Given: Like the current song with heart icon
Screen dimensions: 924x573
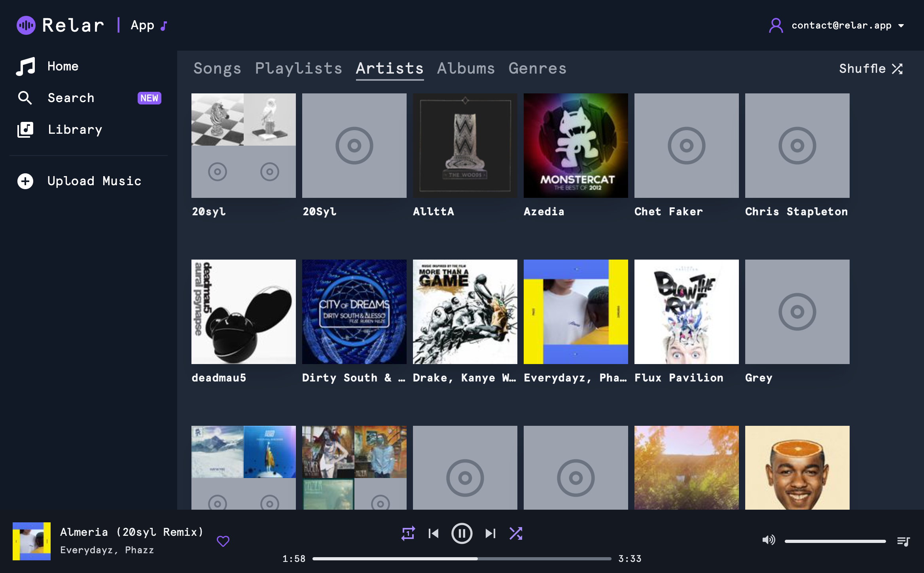Looking at the screenshot, I should [223, 541].
